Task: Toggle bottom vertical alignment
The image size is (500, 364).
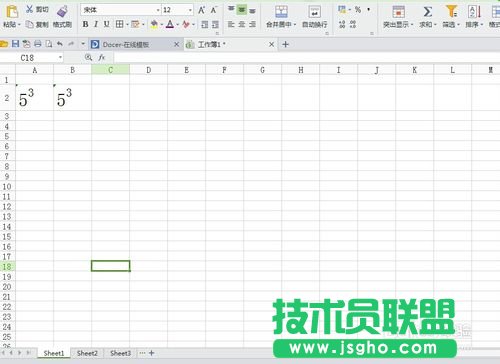Action: pos(252,10)
